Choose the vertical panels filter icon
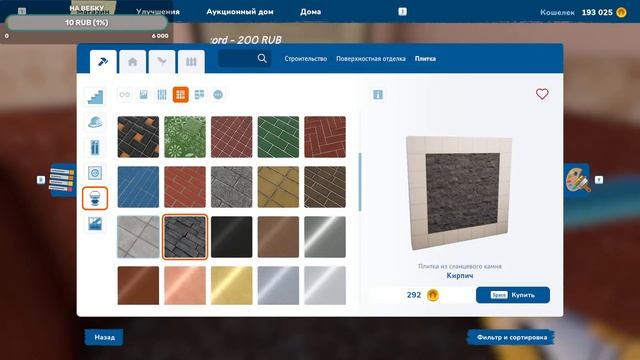Image resolution: width=640 pixels, height=360 pixels. point(162,95)
